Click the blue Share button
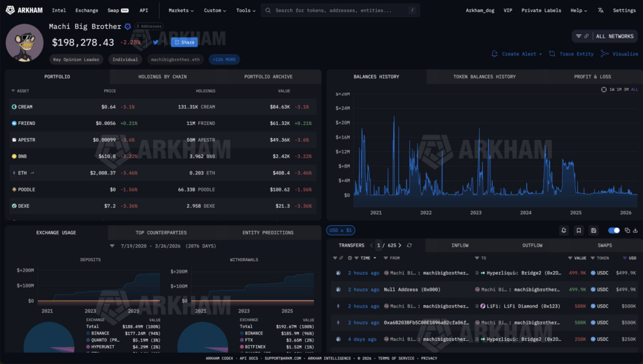 pyautogui.click(x=184, y=42)
